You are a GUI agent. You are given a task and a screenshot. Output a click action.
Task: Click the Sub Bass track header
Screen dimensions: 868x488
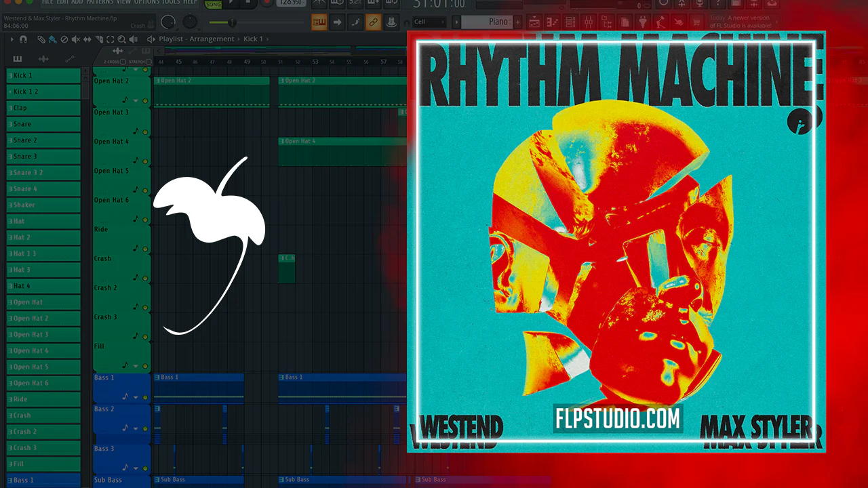121,481
